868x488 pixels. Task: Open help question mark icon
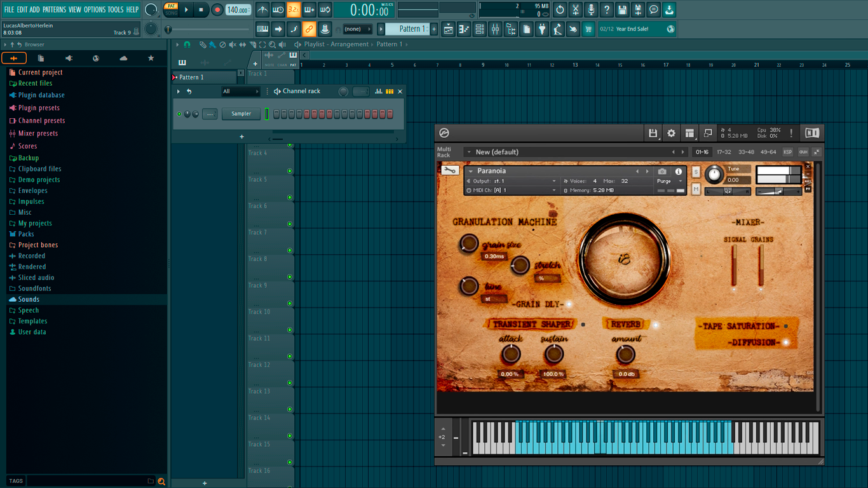pyautogui.click(x=607, y=10)
